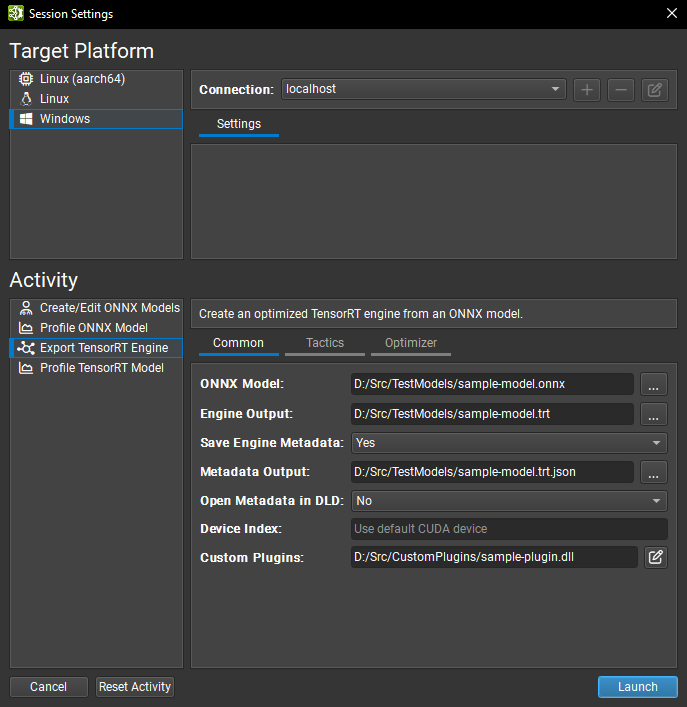
Task: Click the Device Index input field
Action: 508,529
